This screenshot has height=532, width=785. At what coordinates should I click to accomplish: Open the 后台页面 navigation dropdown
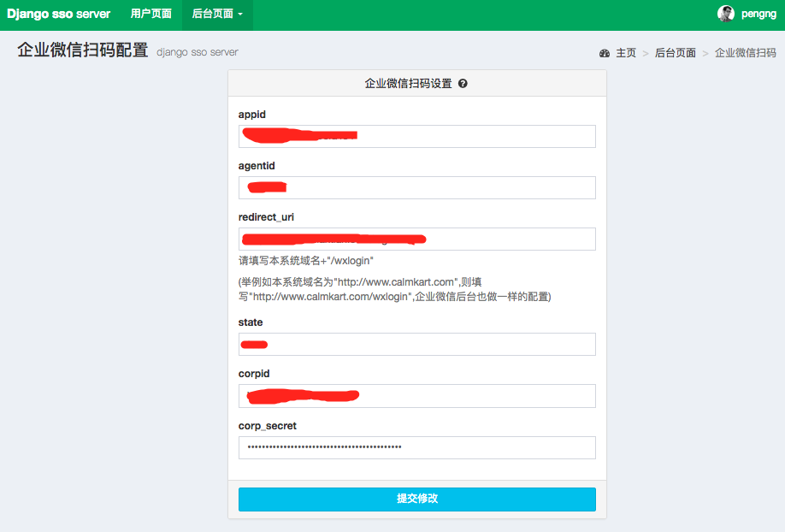[216, 15]
